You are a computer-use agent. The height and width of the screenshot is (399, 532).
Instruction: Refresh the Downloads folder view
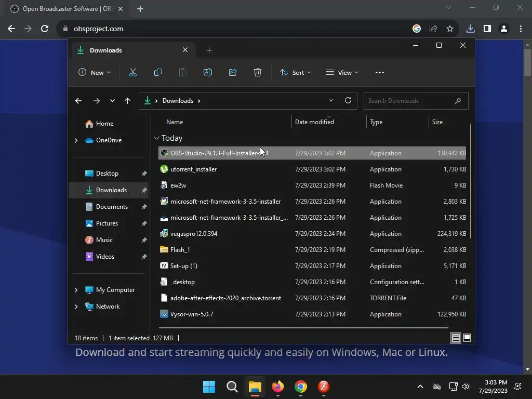click(x=348, y=101)
